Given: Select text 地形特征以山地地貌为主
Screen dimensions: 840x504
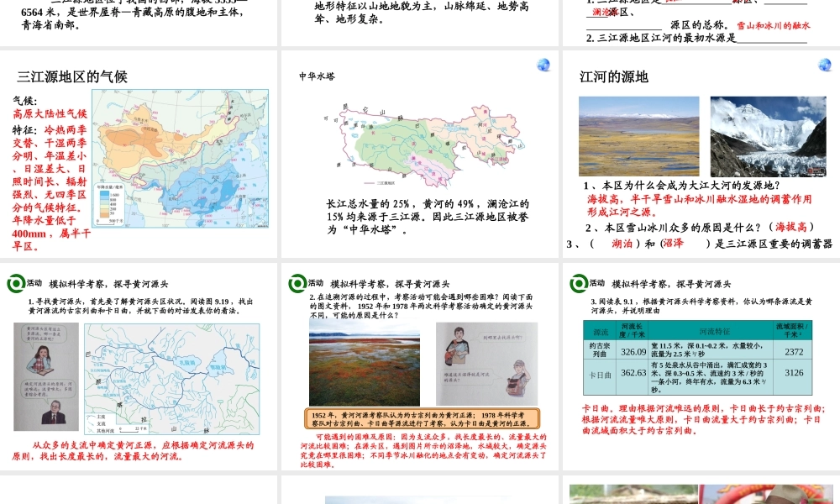Looking at the screenshot, I should pyautogui.click(x=422, y=13).
